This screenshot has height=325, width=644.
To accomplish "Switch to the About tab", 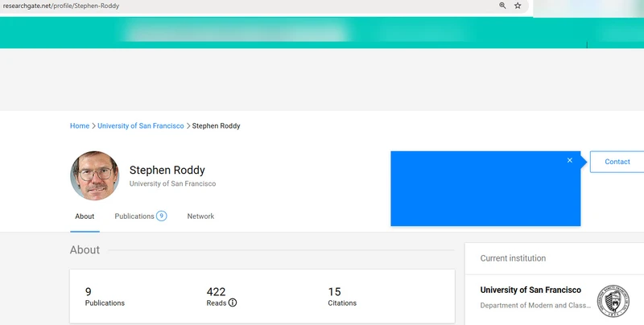I will pos(85,216).
